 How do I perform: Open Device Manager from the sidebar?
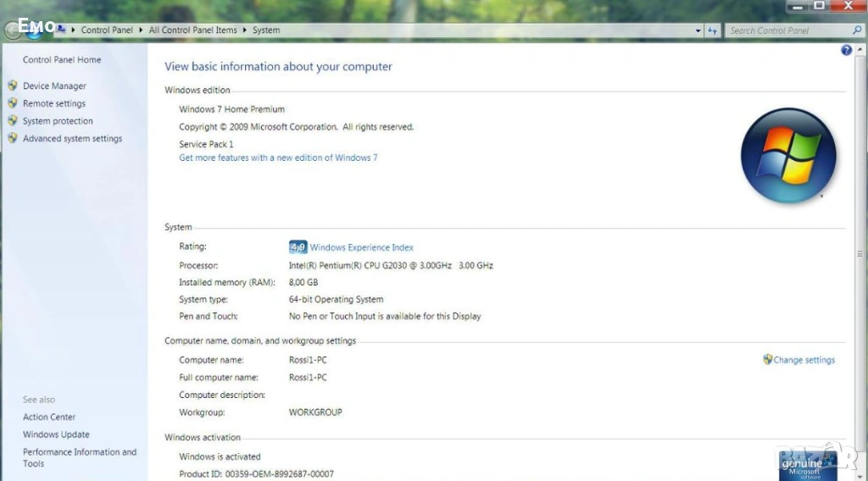click(54, 86)
